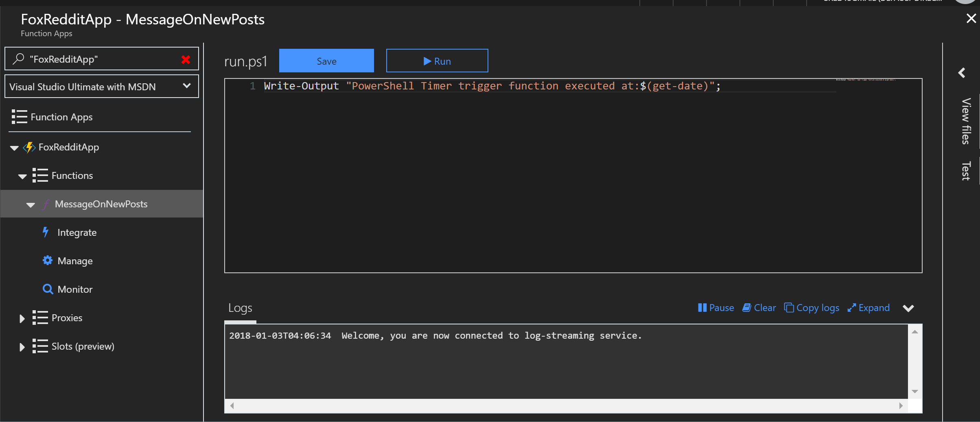Collapse the MessageOnNewPosts node arrow
This screenshot has height=422, width=980.
[x=31, y=205]
